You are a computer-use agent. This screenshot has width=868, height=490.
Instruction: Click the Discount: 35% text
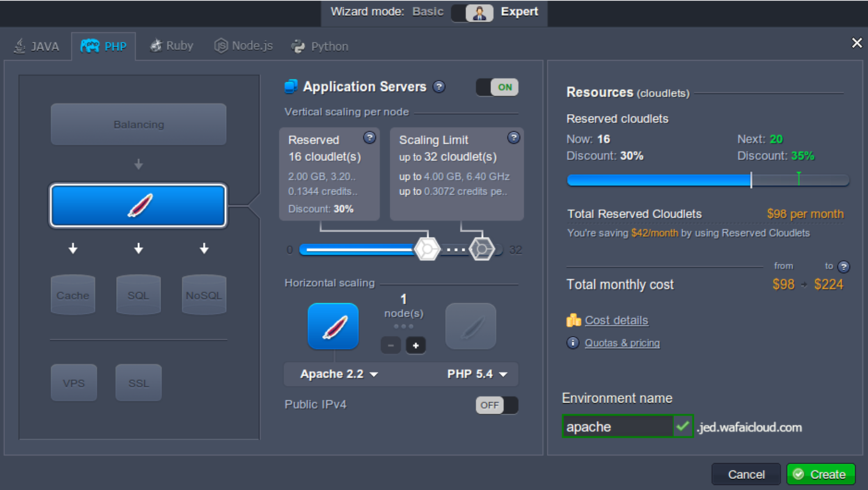pyautogui.click(x=776, y=156)
